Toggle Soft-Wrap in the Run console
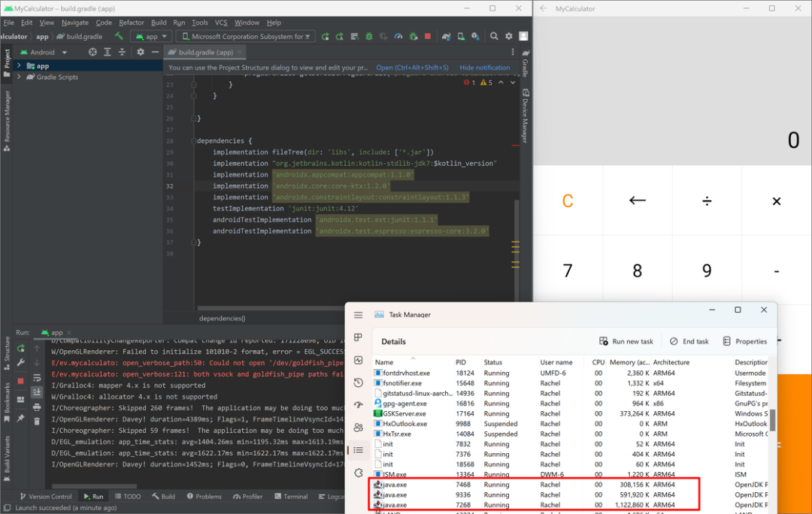 (x=36, y=378)
